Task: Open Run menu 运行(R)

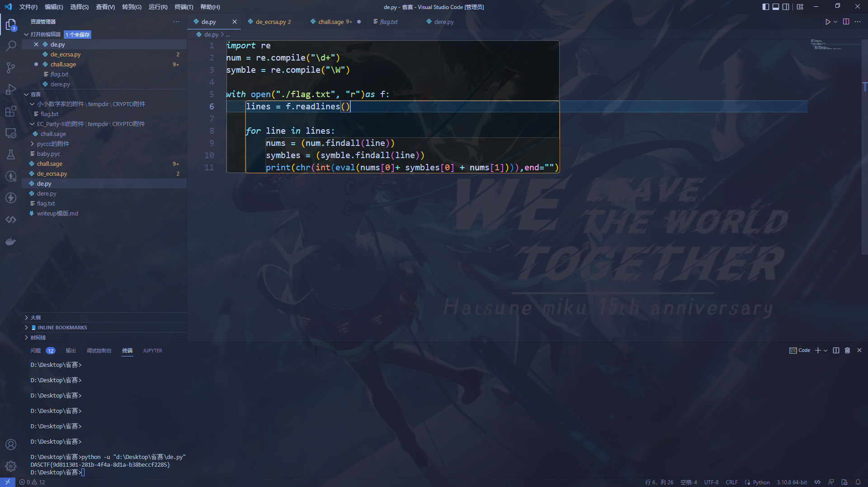Action: pos(158,7)
